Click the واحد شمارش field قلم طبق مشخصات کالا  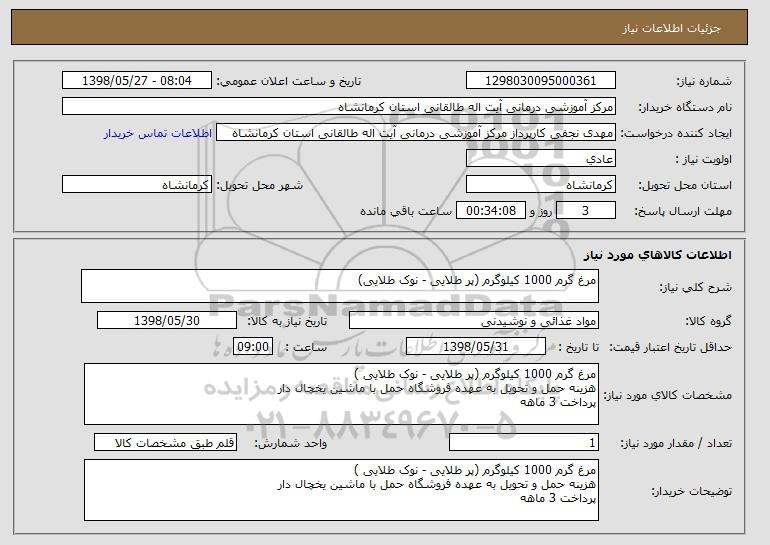click(165, 443)
